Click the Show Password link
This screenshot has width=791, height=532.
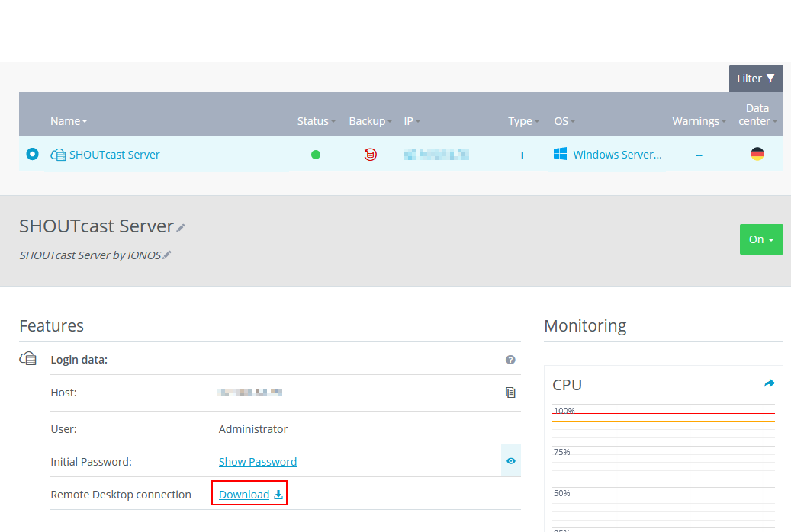[258, 462]
